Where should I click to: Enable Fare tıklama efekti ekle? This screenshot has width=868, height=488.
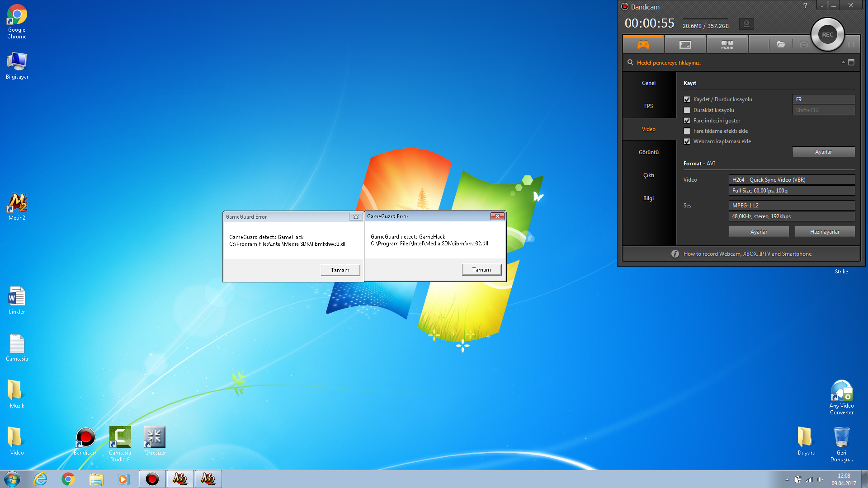[x=687, y=131]
